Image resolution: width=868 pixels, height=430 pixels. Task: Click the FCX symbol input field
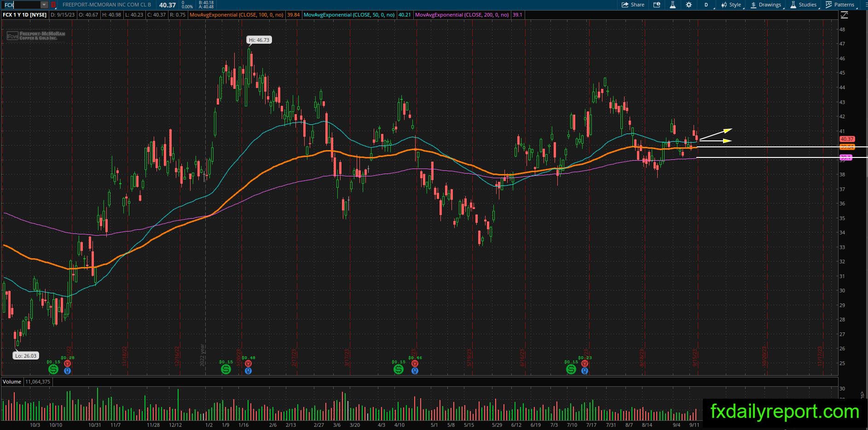pos(22,5)
